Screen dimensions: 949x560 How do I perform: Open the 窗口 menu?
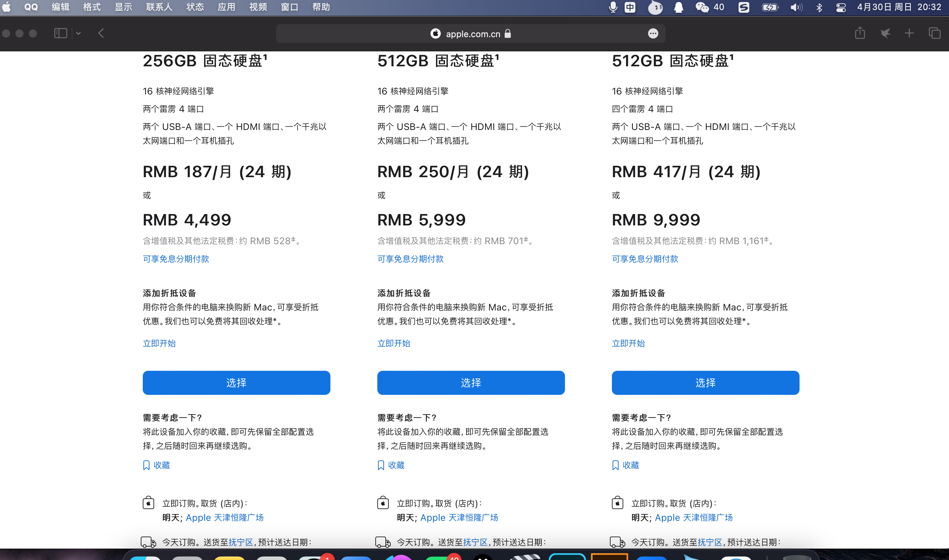[290, 7]
